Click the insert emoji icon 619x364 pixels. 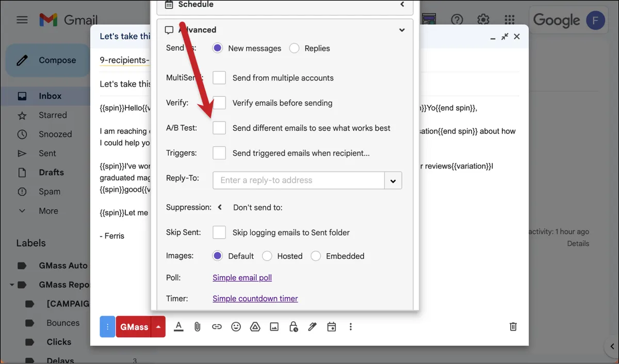236,326
